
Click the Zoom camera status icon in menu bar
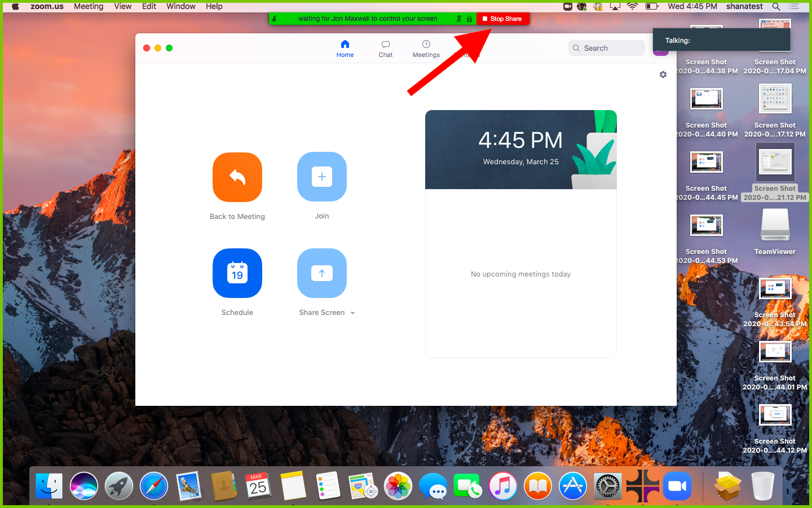(568, 6)
